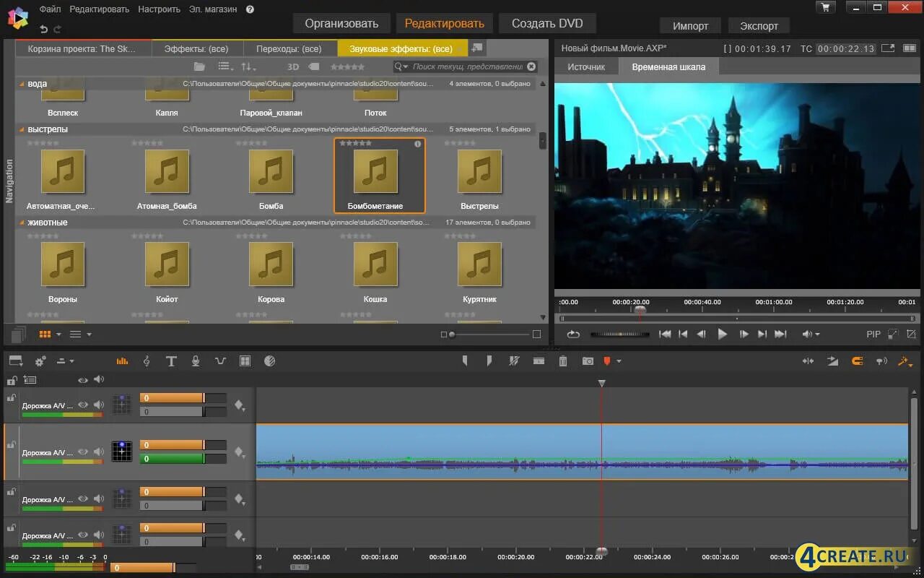Viewport: 924px width, 578px height.
Task: Select the Источник preview tab
Action: click(x=586, y=66)
